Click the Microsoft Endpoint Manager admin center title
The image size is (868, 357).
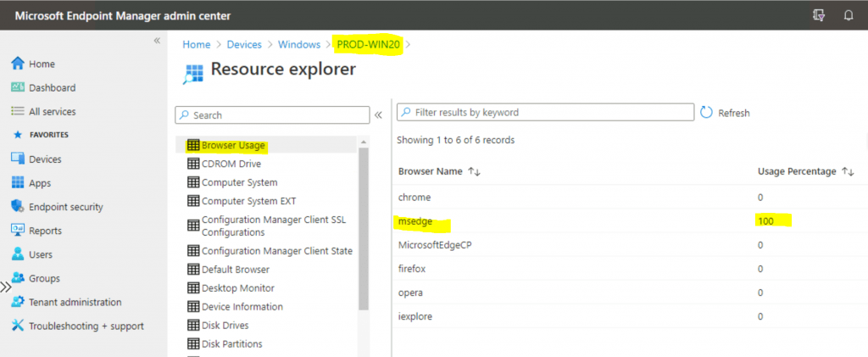click(122, 15)
